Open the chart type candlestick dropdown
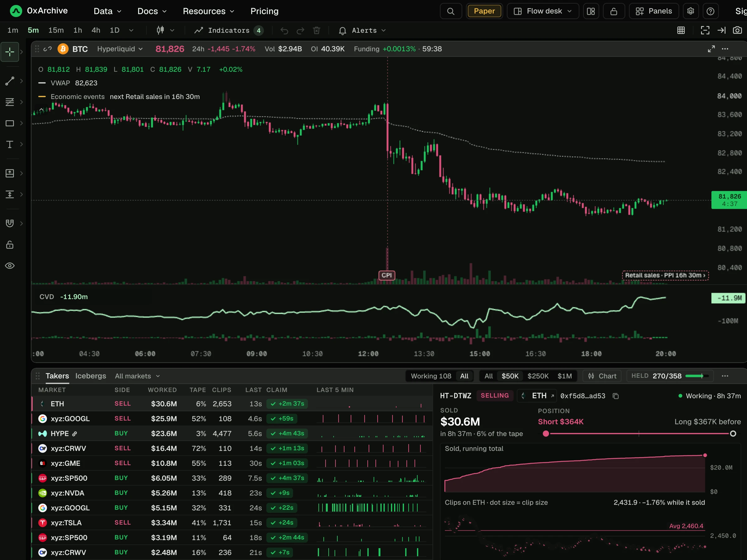Viewport: 747px width, 560px height. point(165,30)
